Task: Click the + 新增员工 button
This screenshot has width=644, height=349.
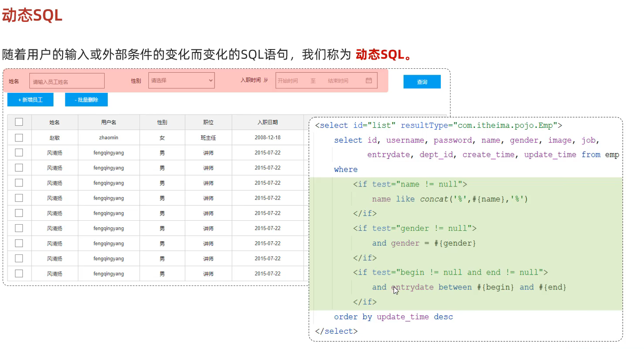Action: click(x=30, y=100)
